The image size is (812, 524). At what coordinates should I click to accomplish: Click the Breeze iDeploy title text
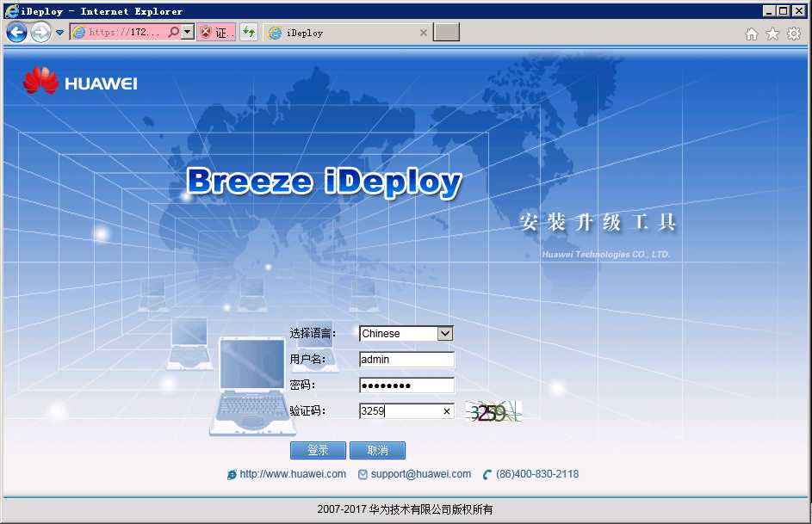pos(324,182)
